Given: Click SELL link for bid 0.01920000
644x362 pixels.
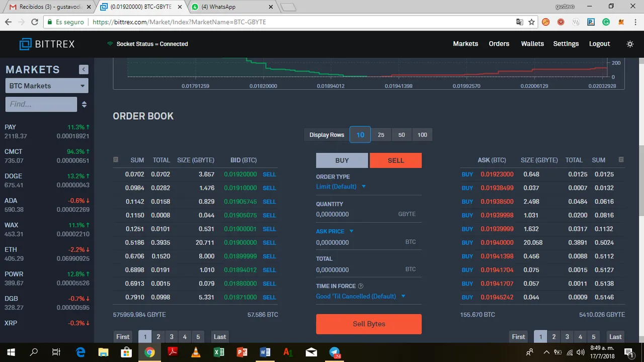Looking at the screenshot, I should click(x=269, y=174).
